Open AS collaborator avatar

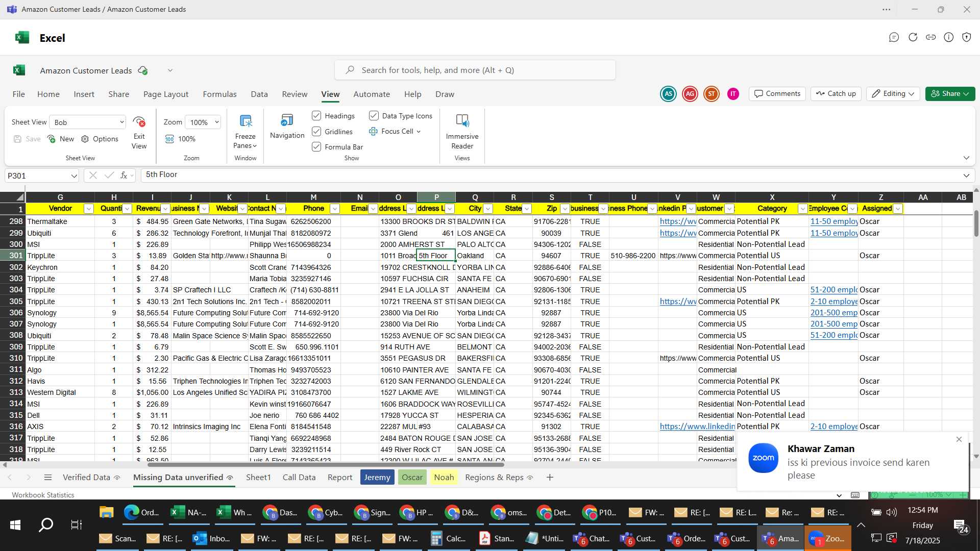(668, 94)
